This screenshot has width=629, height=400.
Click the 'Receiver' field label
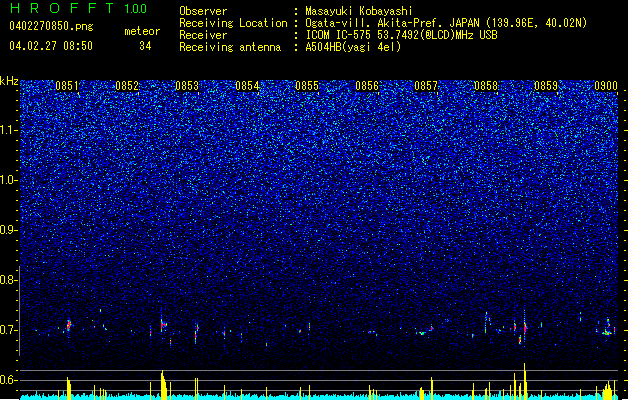[x=203, y=35]
